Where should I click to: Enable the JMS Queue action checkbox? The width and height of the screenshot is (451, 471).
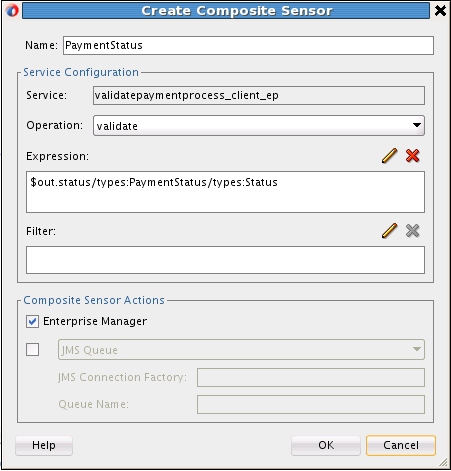click(x=32, y=350)
